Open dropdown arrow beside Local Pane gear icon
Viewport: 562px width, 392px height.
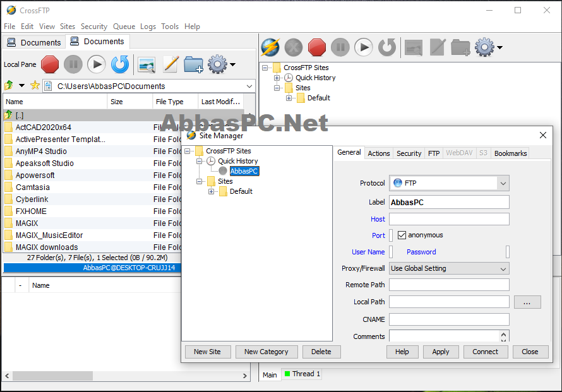(x=232, y=64)
